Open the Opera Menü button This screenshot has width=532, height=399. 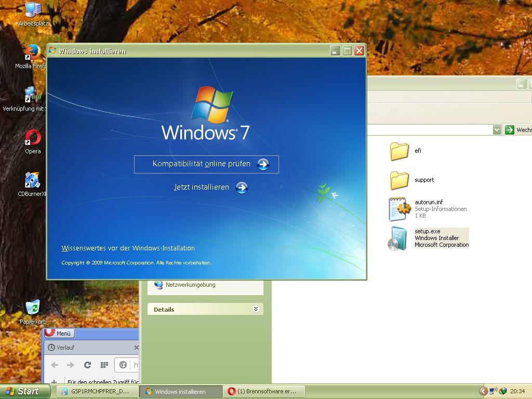click(59, 333)
